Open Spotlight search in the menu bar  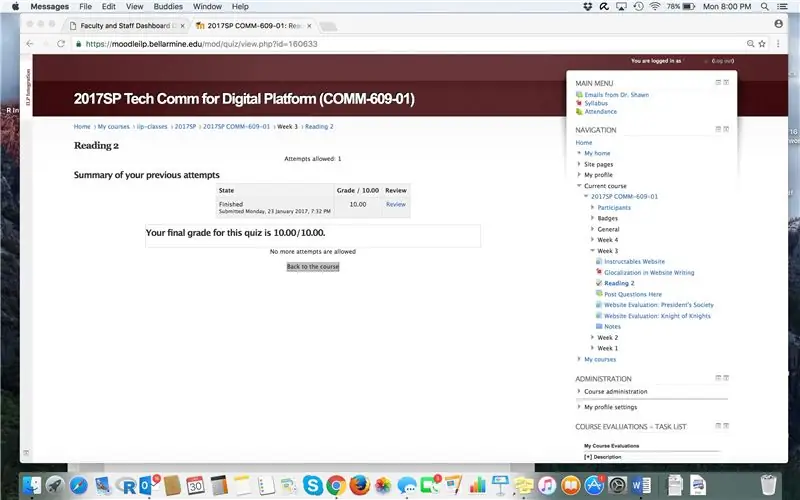coord(765,7)
